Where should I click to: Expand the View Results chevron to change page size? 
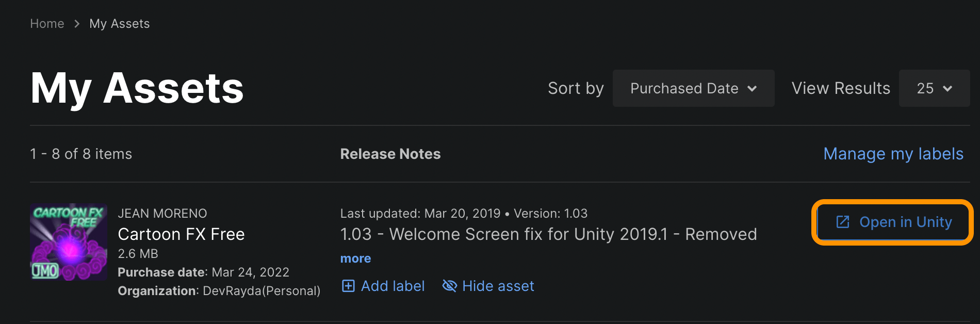(x=947, y=88)
